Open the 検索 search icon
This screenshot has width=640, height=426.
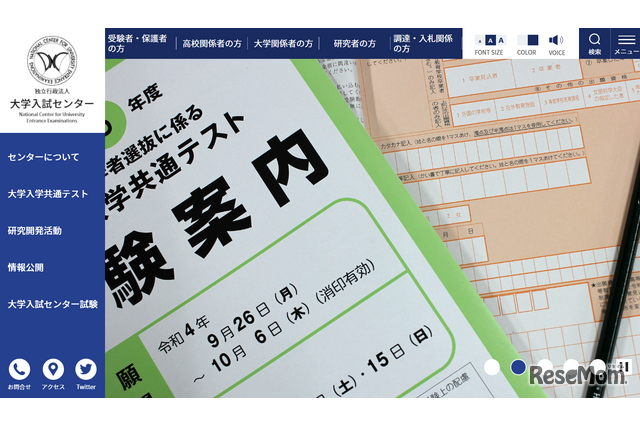tap(594, 43)
